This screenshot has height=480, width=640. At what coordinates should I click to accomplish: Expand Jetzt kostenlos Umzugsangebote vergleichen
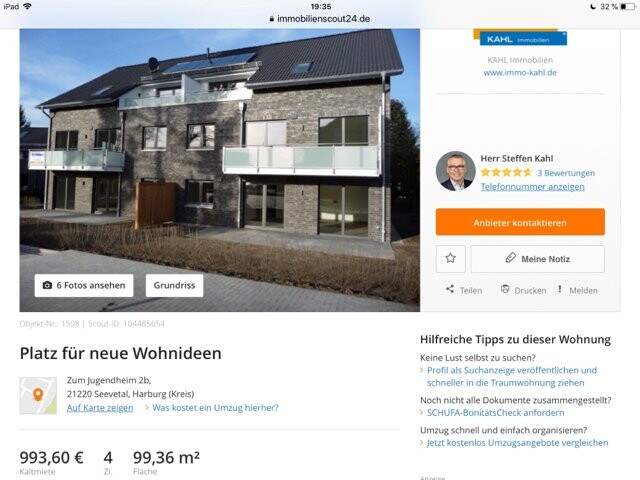(x=518, y=443)
